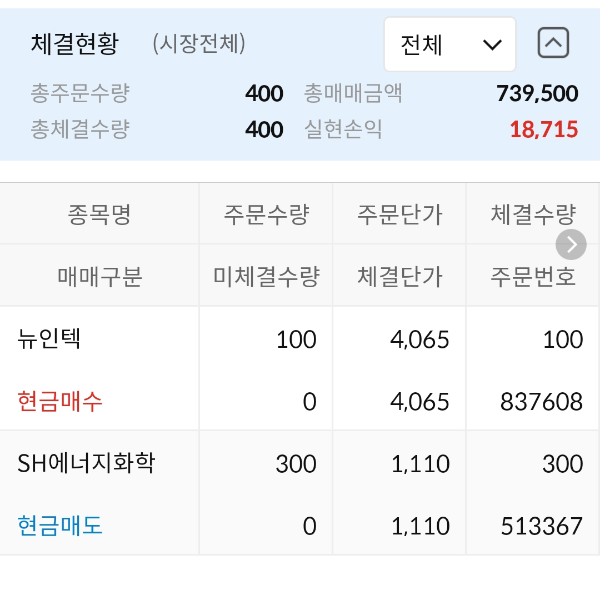The image size is (600, 600).
Task: Click the 매매구분 column header
Action: tap(99, 276)
